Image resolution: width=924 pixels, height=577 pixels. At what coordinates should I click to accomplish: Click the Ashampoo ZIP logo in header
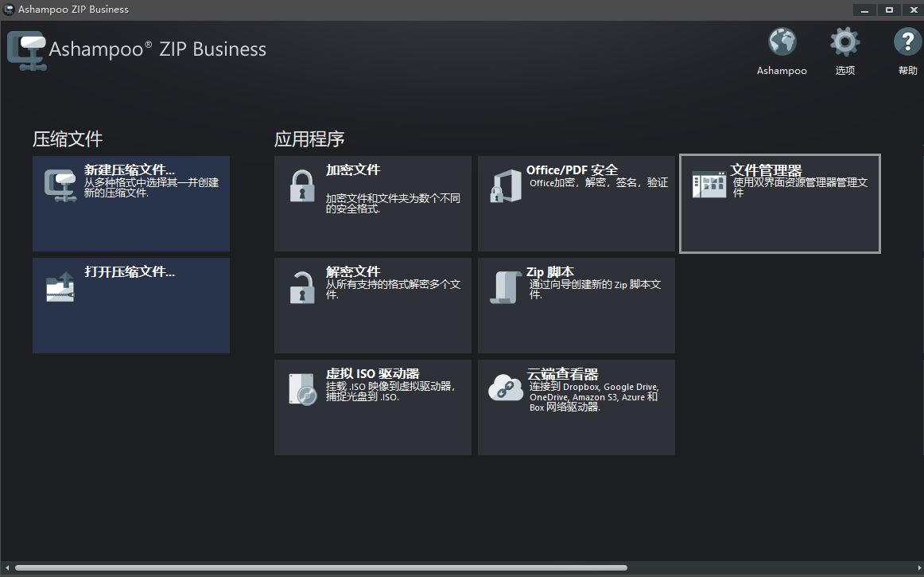coord(26,51)
